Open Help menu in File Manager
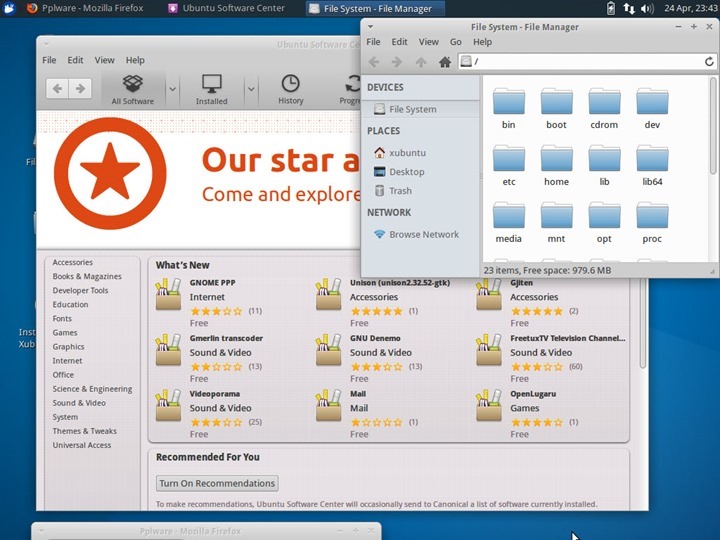Viewport: 720px width, 540px height. click(x=482, y=42)
